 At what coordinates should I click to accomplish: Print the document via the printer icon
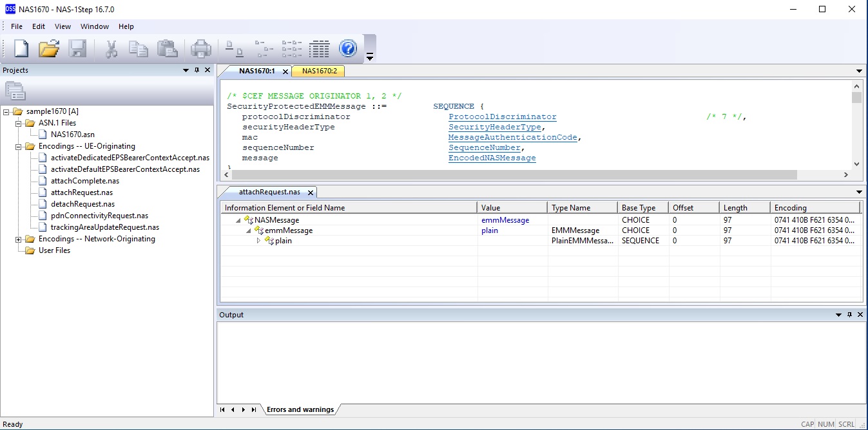200,48
